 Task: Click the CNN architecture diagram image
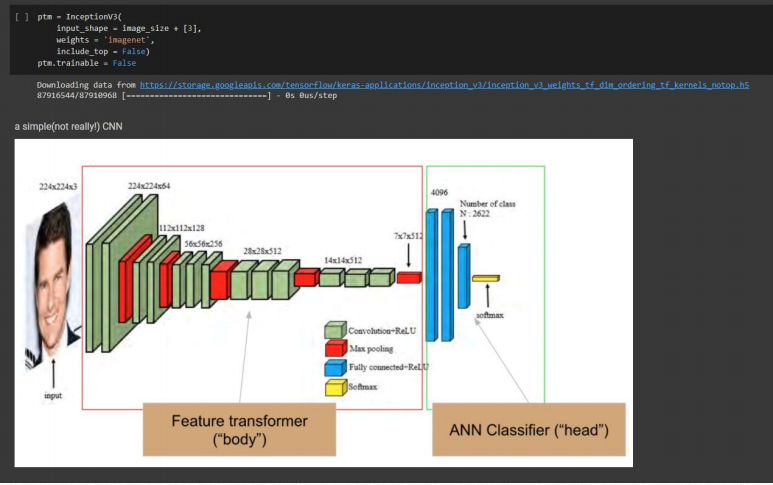click(324, 303)
